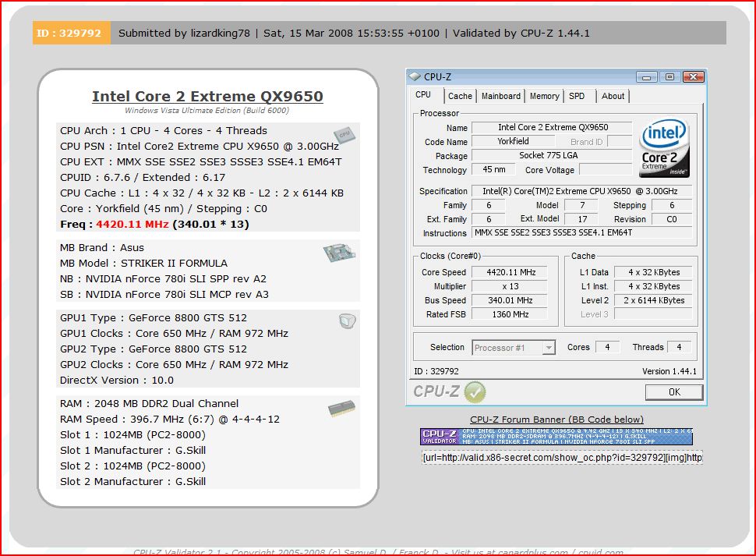Image resolution: width=756 pixels, height=556 pixels.
Task: Click the Threads count field
Action: click(x=679, y=347)
